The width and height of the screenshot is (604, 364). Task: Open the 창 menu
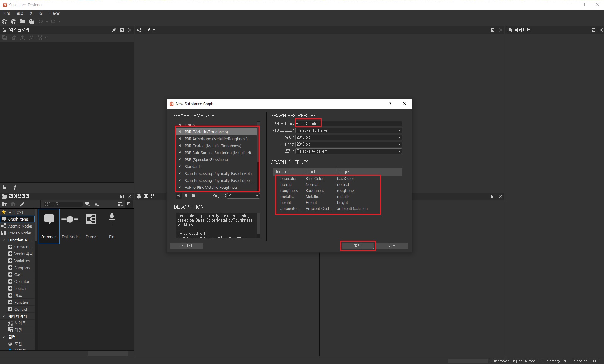41,13
